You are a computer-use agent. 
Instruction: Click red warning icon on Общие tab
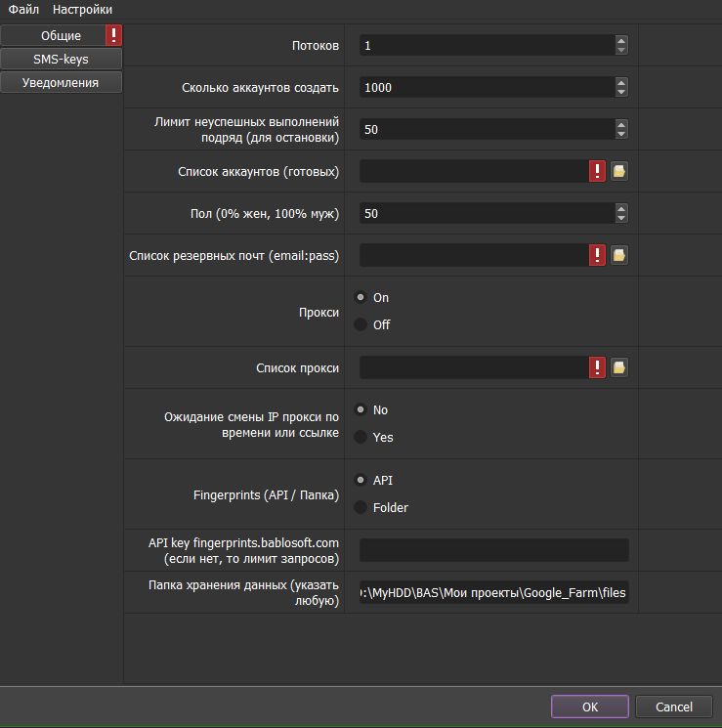pos(113,35)
